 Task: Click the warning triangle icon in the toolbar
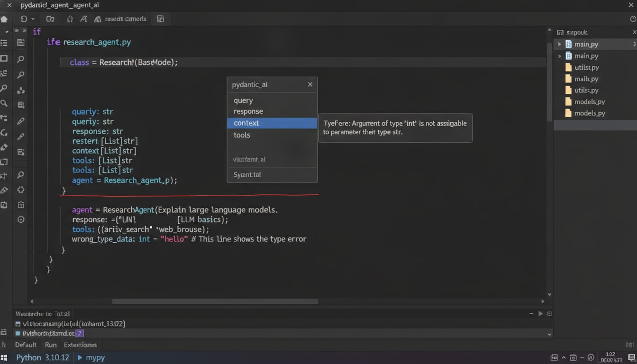(98, 19)
